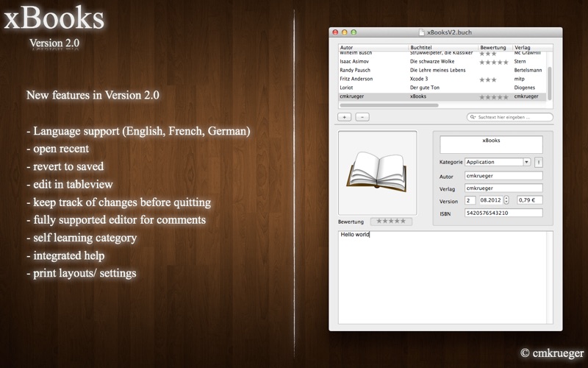588x368 pixels.
Task: Select the Fritz Anderson row
Action: tap(443, 79)
